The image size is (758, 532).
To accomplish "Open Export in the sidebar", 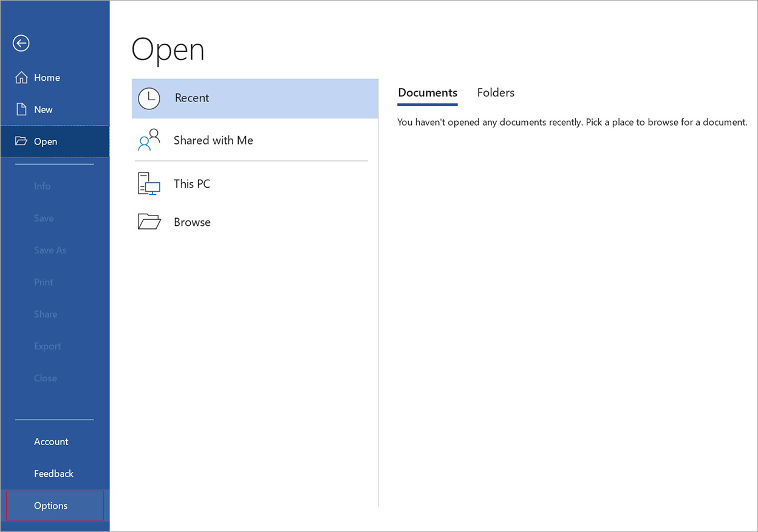I will click(x=47, y=346).
